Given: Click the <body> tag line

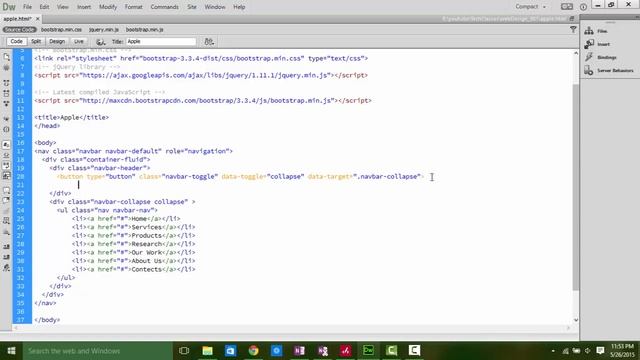Looking at the screenshot, I should [45, 143].
